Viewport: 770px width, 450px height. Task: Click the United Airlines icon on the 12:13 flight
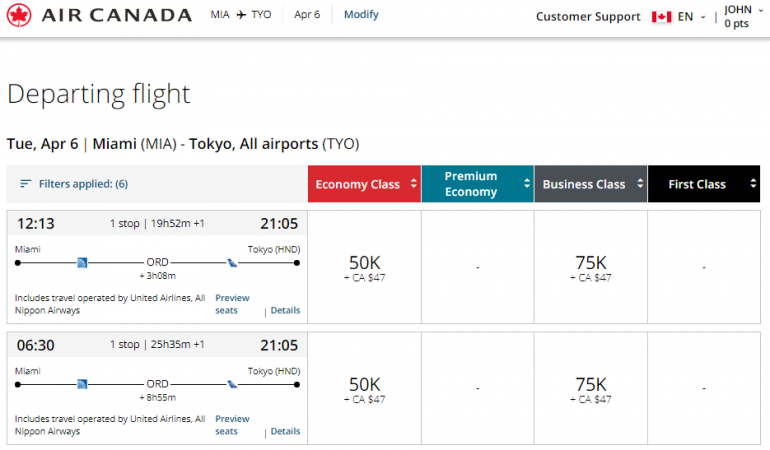(83, 263)
